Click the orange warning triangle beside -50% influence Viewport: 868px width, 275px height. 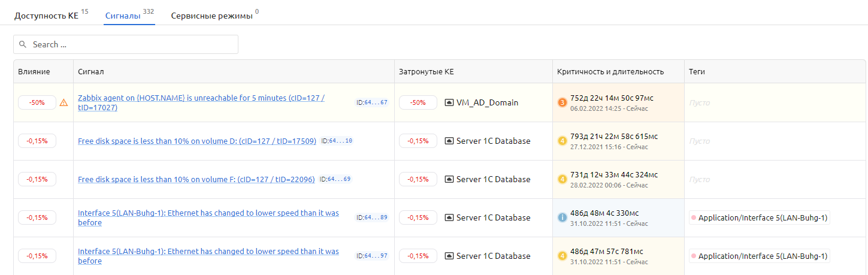tap(63, 102)
